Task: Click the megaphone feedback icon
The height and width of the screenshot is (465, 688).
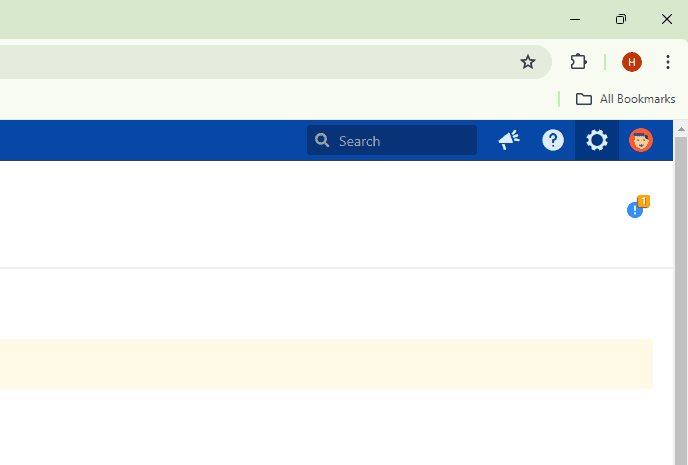Action: (509, 141)
